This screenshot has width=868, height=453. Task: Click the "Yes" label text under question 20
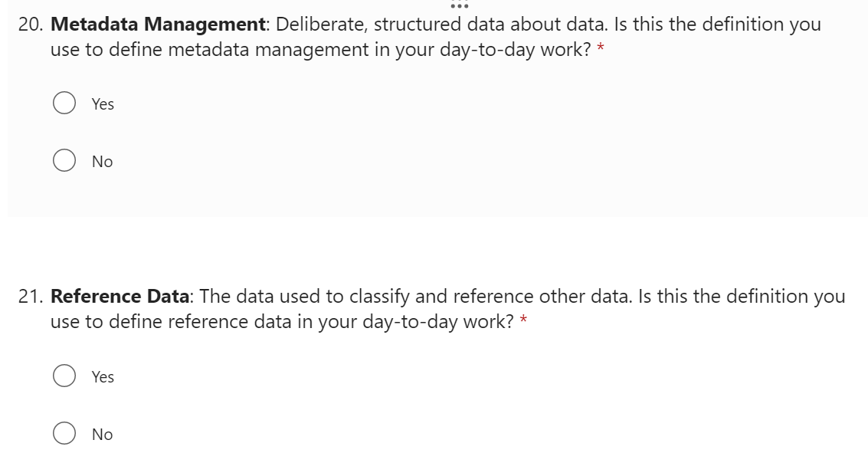click(x=103, y=104)
